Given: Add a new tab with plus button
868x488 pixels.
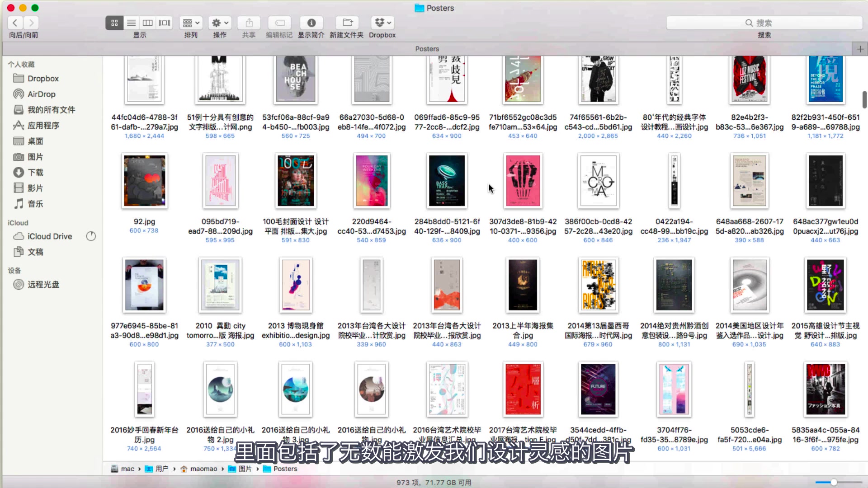Looking at the screenshot, I should coord(860,49).
